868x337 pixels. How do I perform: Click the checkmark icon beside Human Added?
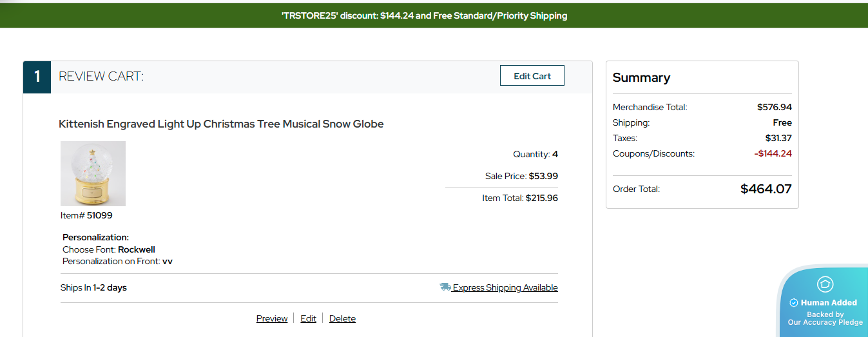pyautogui.click(x=794, y=303)
